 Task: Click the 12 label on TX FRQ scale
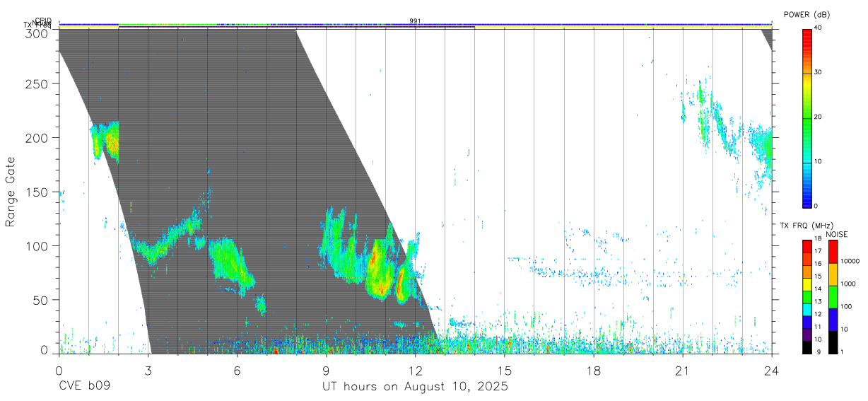click(818, 314)
